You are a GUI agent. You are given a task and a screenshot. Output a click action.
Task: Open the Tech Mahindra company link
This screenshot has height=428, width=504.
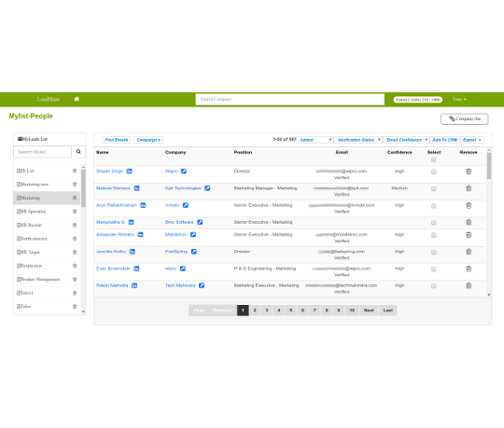(180, 285)
